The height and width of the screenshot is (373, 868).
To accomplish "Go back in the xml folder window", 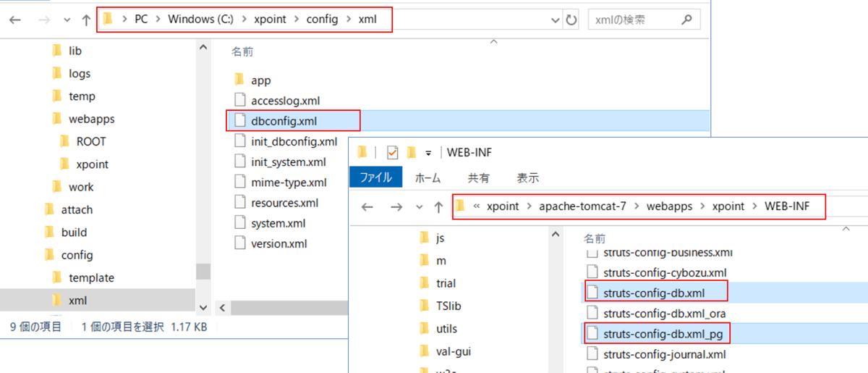I will 14,20.
